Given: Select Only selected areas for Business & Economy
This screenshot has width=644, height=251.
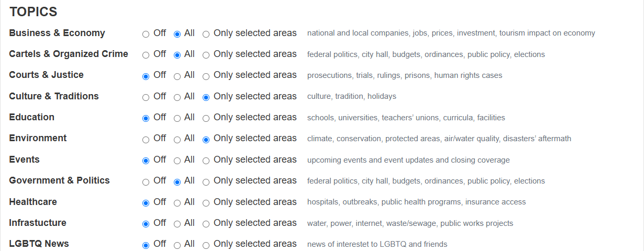Looking at the screenshot, I should pyautogui.click(x=206, y=34).
